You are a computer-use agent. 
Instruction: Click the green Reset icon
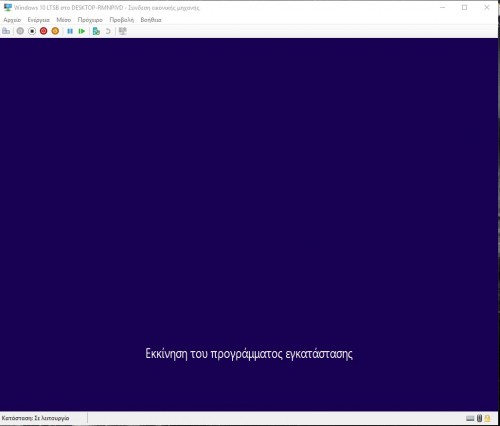click(x=82, y=31)
